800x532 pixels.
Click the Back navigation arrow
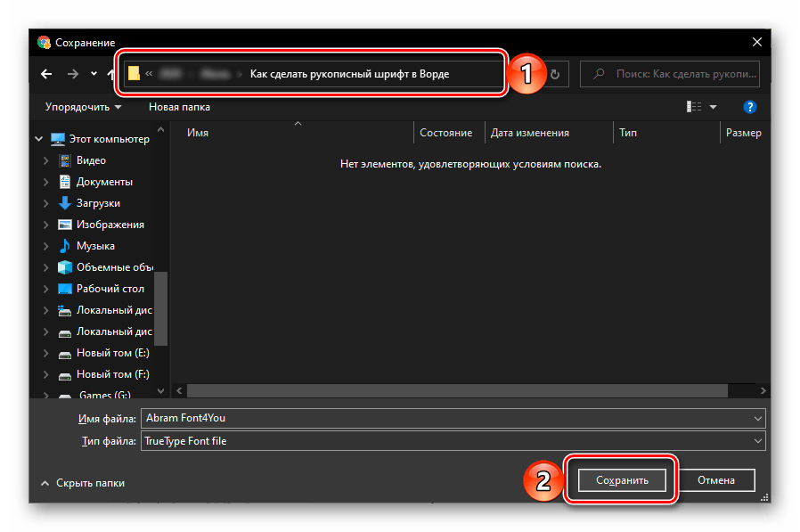46,74
